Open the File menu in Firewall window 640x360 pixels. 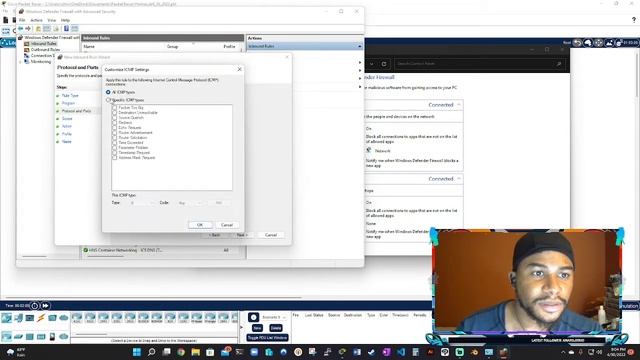22,20
